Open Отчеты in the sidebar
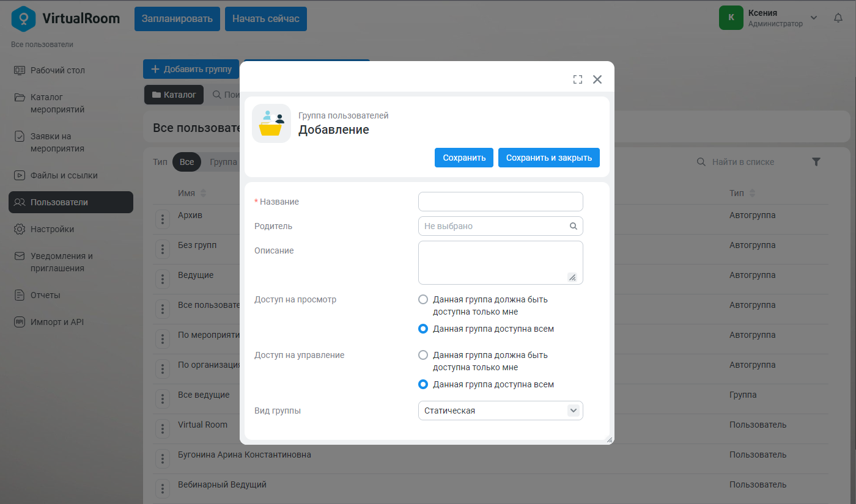856x504 pixels. (71, 295)
